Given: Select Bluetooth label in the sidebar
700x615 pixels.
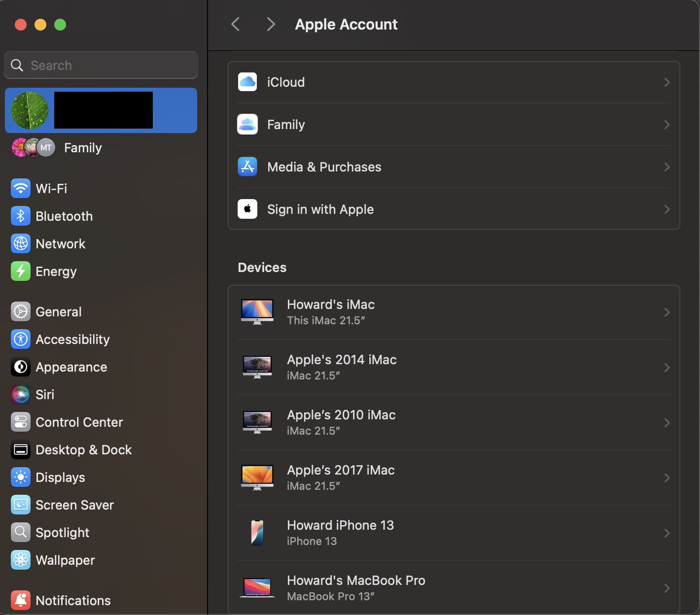Looking at the screenshot, I should coord(64,216).
